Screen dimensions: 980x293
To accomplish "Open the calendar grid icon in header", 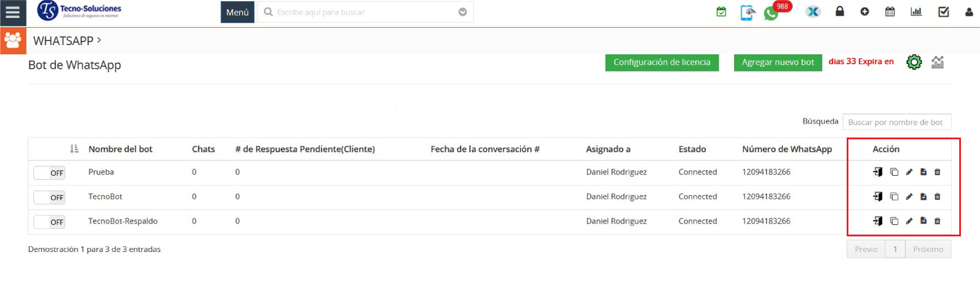I will click(x=890, y=12).
